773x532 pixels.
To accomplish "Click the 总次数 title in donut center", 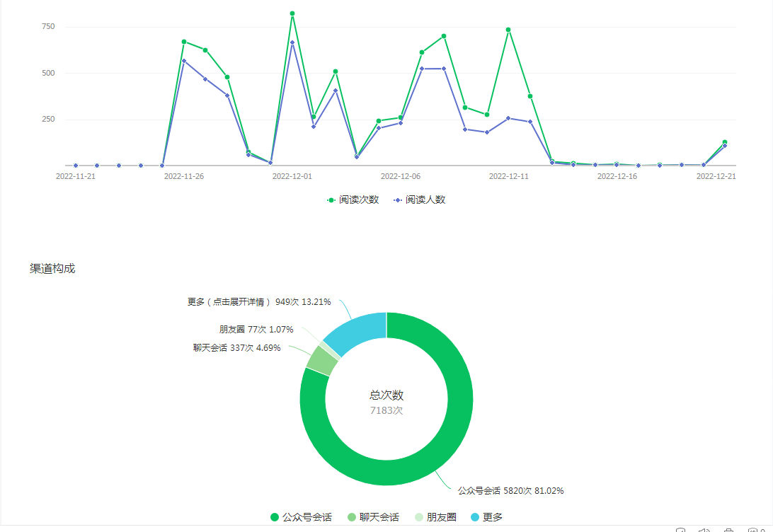I will pyautogui.click(x=386, y=395).
